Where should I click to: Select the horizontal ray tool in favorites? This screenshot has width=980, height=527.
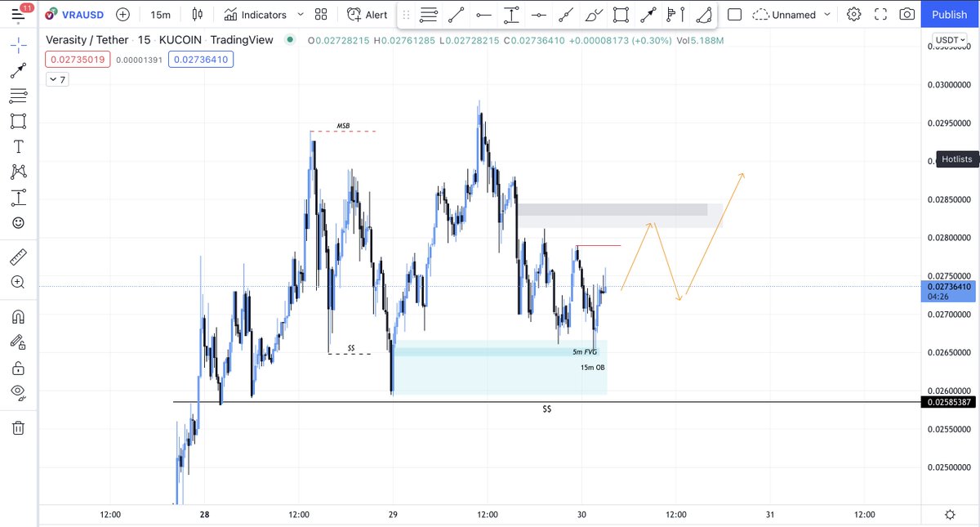point(483,14)
